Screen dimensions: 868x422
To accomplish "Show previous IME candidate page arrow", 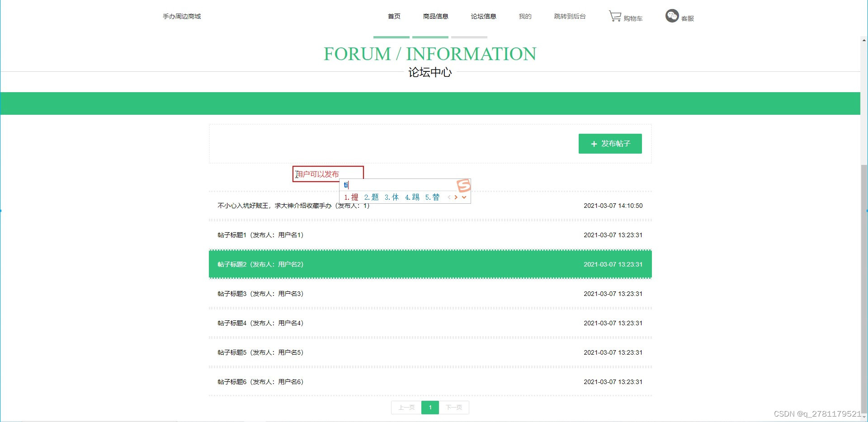I will 449,197.
